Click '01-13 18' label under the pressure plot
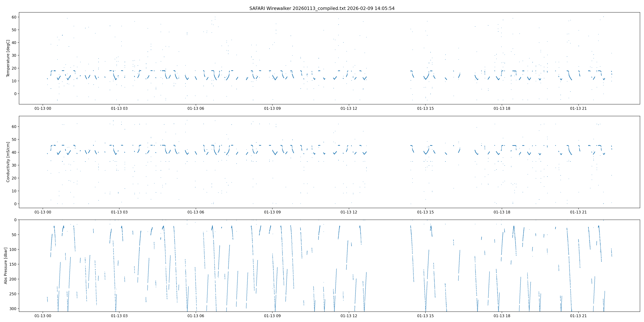Viewport: 644px width, 322px height. click(x=502, y=316)
